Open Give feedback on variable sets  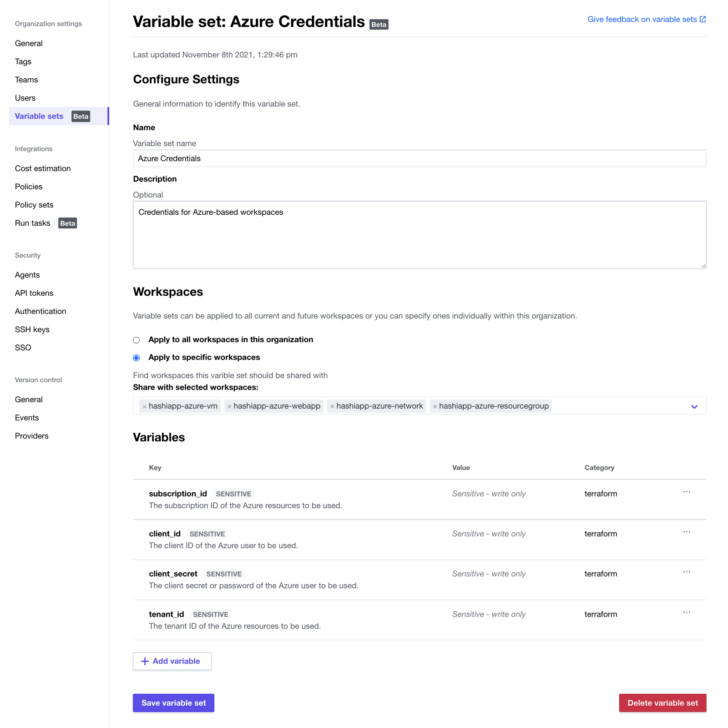[642, 19]
